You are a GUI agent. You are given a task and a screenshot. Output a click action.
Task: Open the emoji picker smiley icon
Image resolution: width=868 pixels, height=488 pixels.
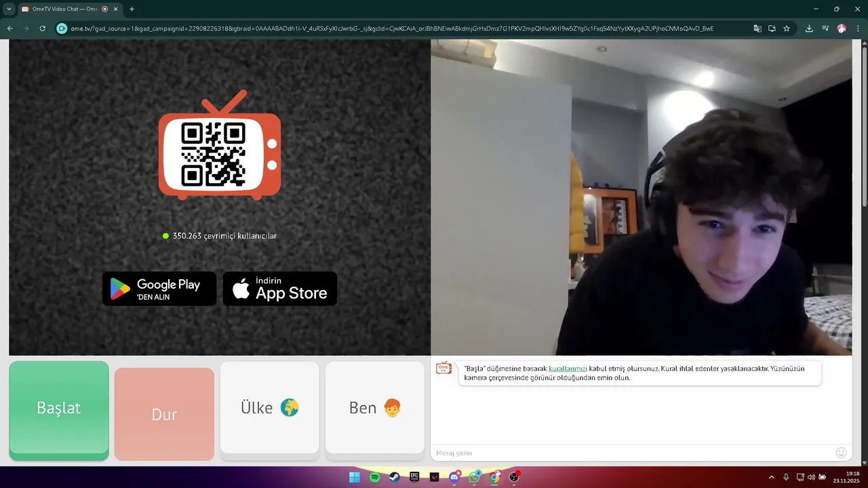click(x=841, y=453)
